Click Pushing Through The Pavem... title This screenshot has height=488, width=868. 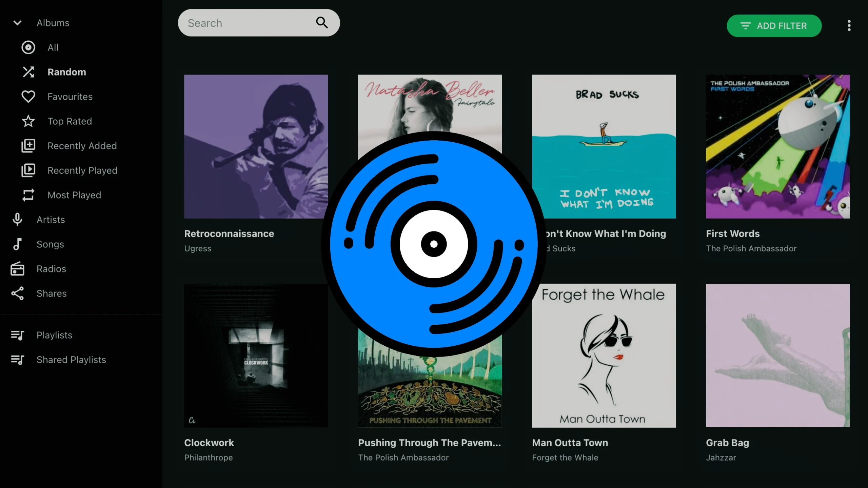pyautogui.click(x=430, y=443)
